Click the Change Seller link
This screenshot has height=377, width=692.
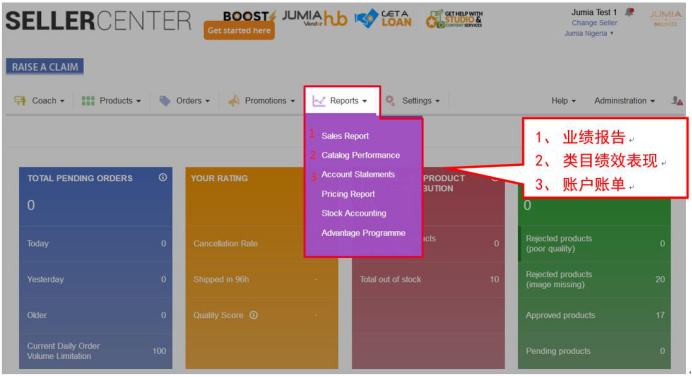click(x=594, y=23)
